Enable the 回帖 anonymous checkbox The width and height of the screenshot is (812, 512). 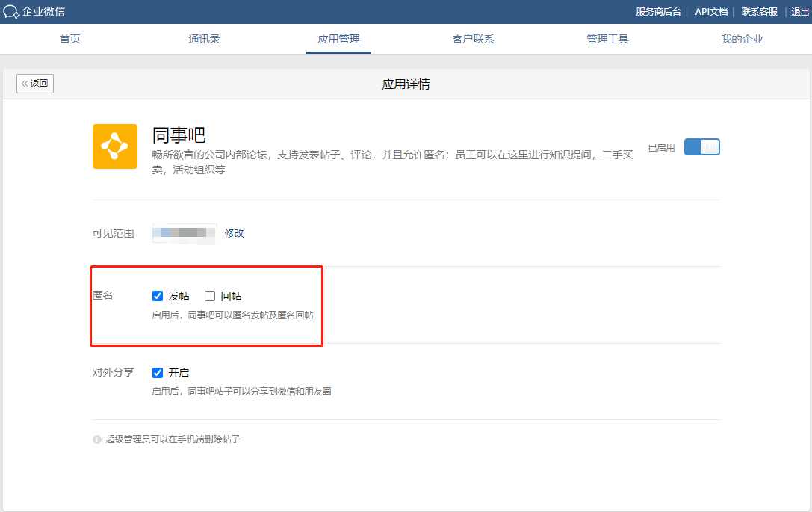210,296
